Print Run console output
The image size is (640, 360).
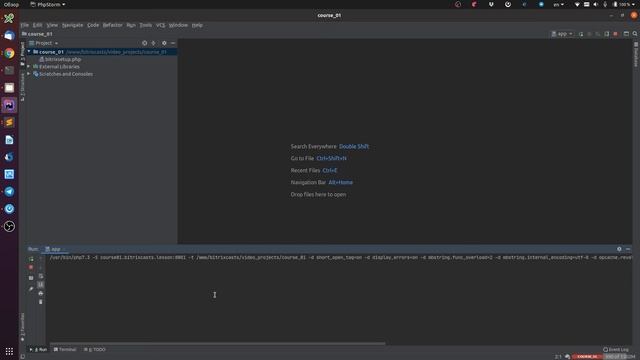[40, 293]
